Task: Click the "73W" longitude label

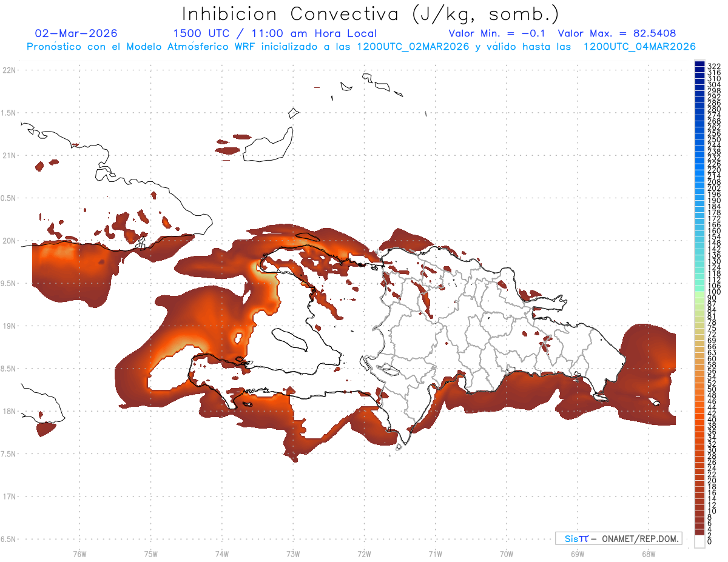Action: point(293,554)
